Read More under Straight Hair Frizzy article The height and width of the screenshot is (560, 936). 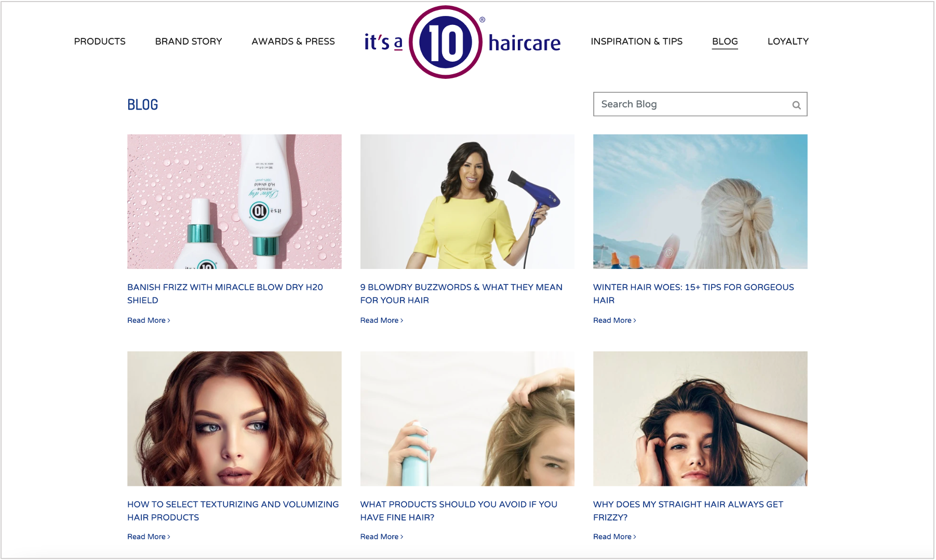(x=614, y=537)
